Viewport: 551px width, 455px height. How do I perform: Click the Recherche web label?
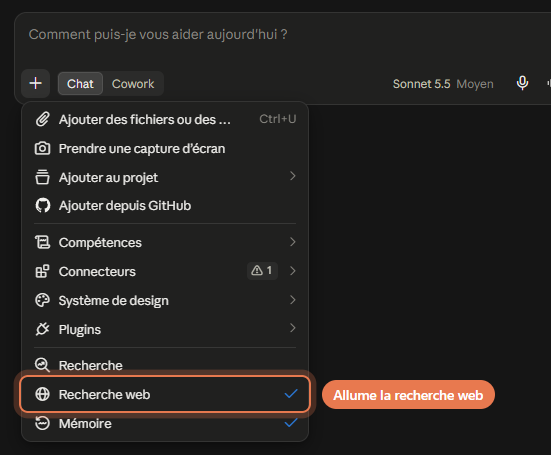[x=104, y=395]
